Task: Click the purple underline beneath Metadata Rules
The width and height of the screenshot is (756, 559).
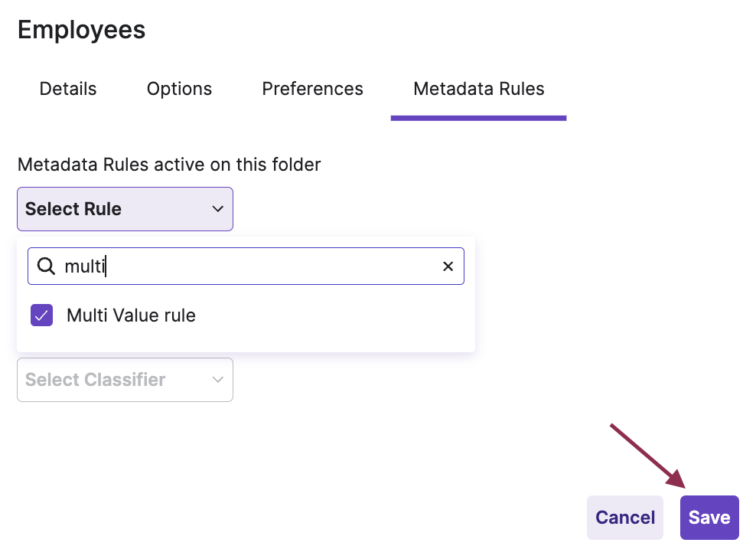Action: click(x=478, y=118)
